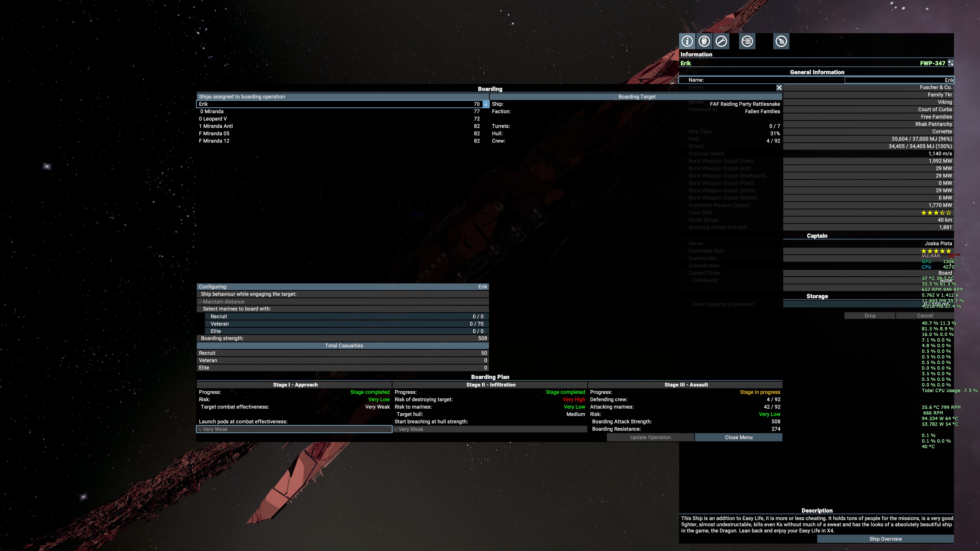Click the Rhak Patriarchy row

pyautogui.click(x=868, y=124)
